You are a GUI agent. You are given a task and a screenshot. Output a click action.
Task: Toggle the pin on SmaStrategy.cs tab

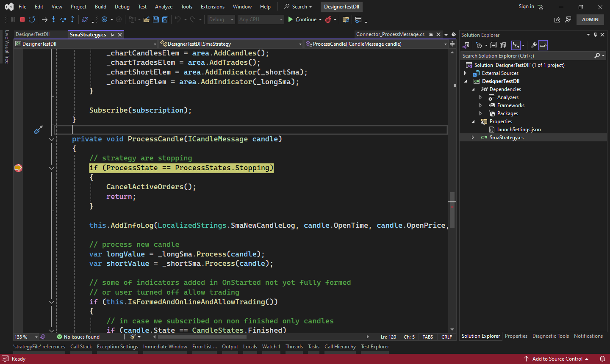click(112, 35)
